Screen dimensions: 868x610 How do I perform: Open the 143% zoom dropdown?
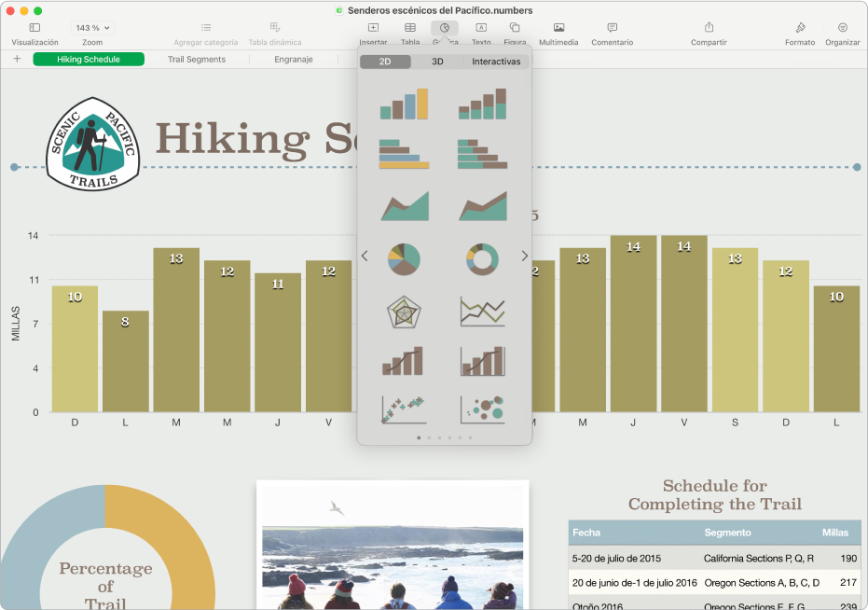pyautogui.click(x=92, y=28)
